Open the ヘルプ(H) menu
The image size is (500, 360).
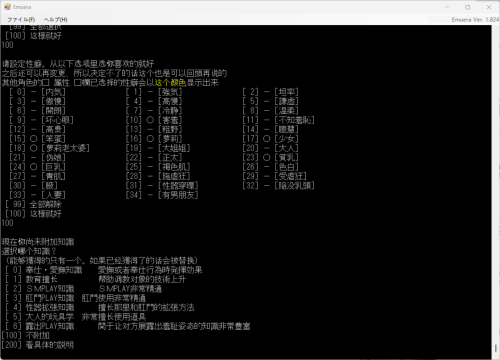55,20
